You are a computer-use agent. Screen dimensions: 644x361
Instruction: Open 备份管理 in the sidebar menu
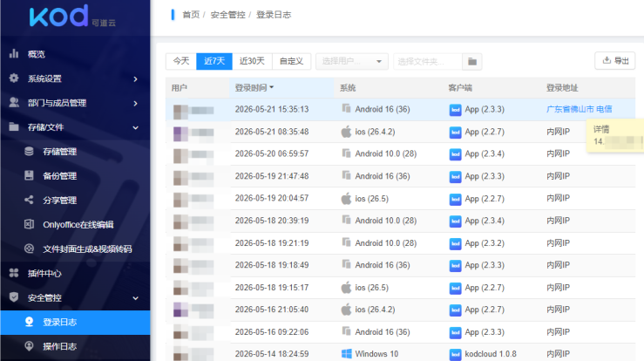click(x=75, y=175)
